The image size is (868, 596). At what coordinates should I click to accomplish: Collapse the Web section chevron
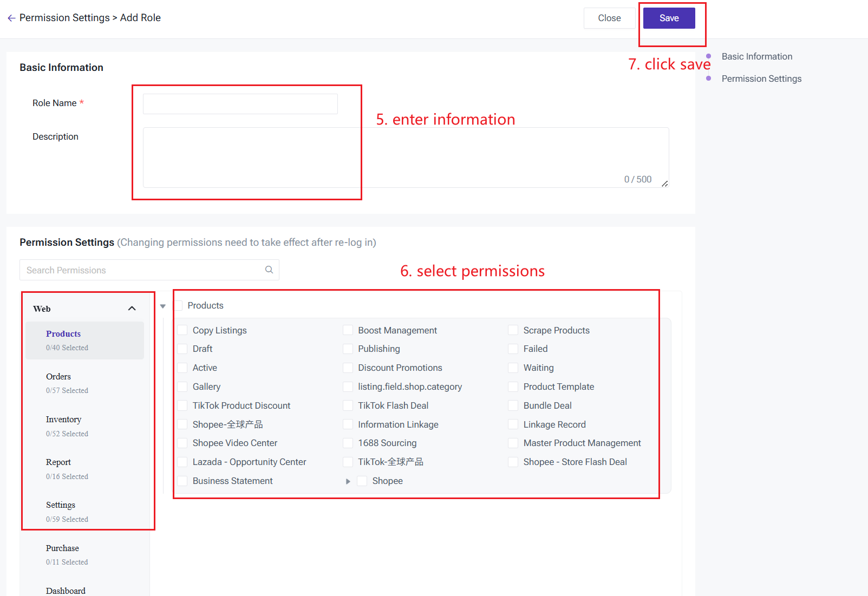point(132,309)
